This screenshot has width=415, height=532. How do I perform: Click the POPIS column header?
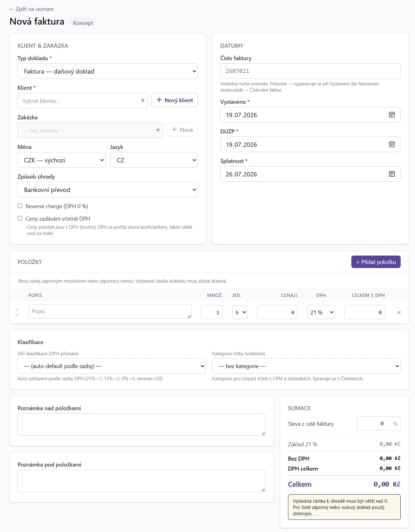point(35,295)
